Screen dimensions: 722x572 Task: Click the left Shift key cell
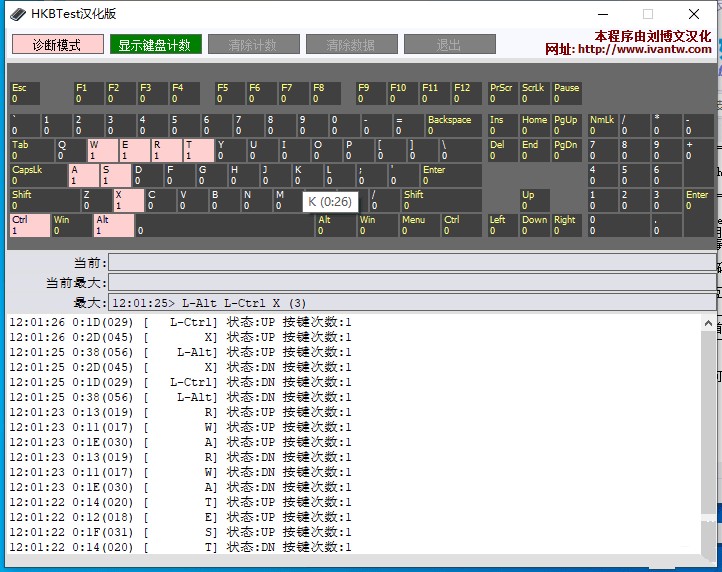45,200
